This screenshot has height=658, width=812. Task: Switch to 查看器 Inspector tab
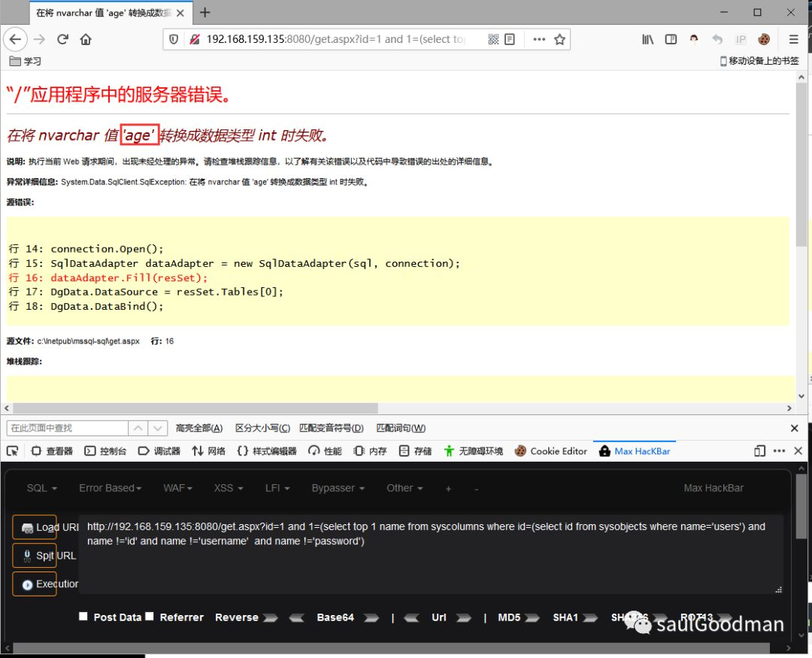click(52, 451)
